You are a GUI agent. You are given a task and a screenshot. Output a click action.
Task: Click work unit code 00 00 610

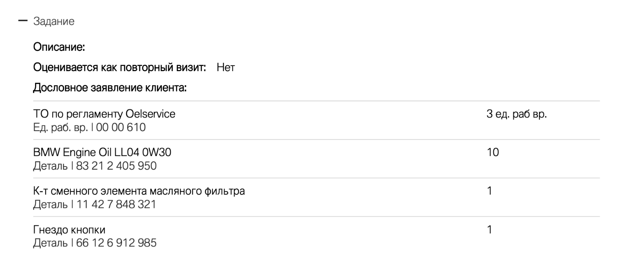(121, 127)
